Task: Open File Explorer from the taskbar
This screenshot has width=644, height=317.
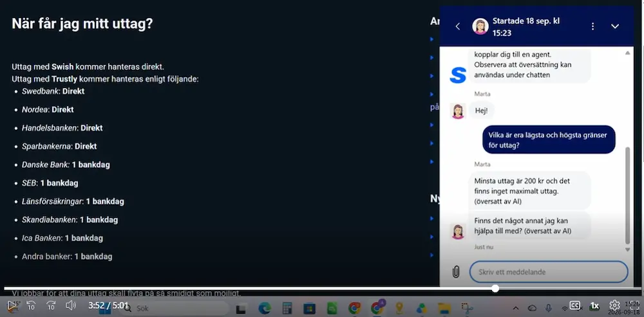Action: point(444,309)
